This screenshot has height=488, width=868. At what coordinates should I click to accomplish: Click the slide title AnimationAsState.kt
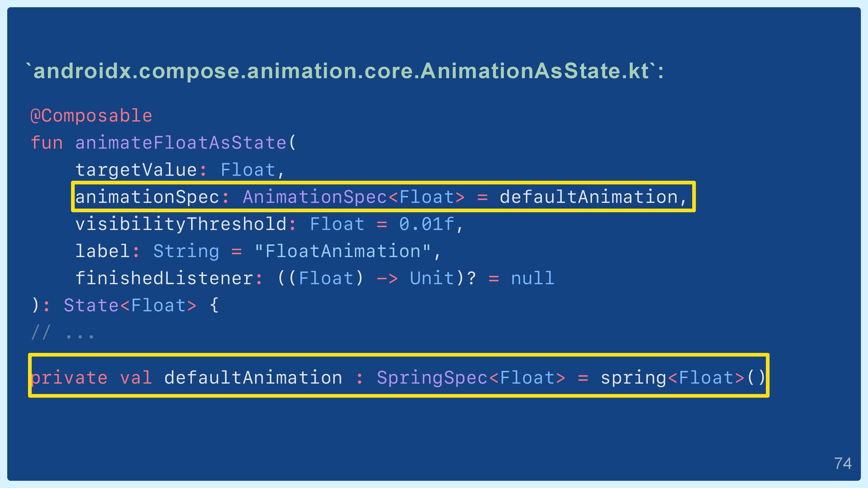click(345, 71)
